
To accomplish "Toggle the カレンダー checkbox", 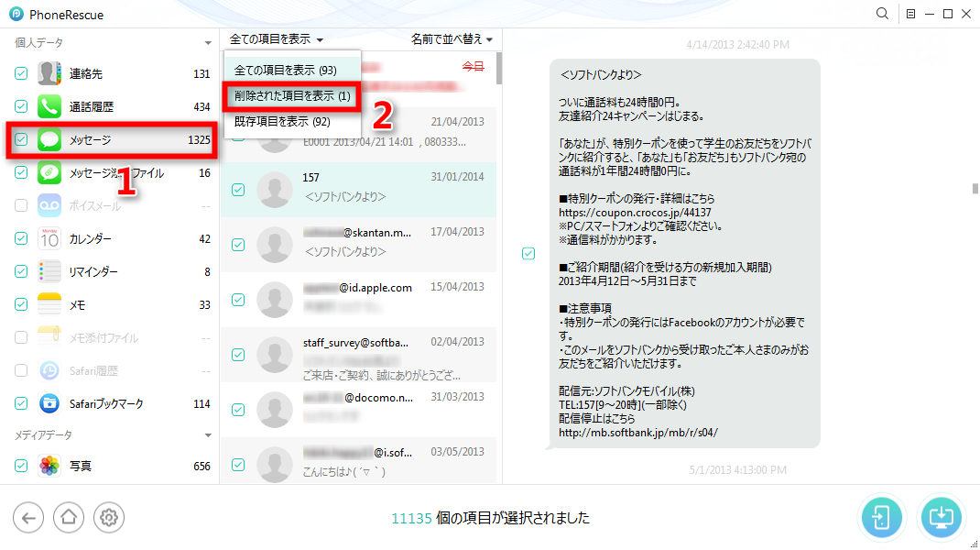I will [x=21, y=238].
